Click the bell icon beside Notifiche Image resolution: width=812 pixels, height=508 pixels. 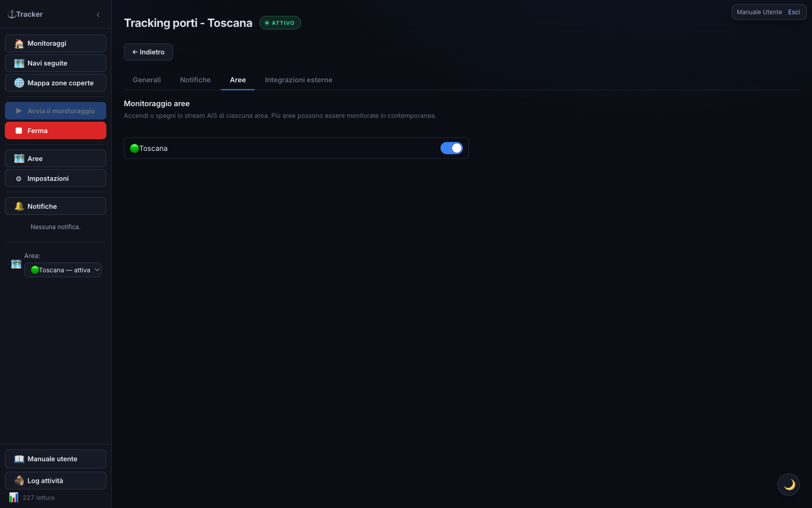(19, 206)
